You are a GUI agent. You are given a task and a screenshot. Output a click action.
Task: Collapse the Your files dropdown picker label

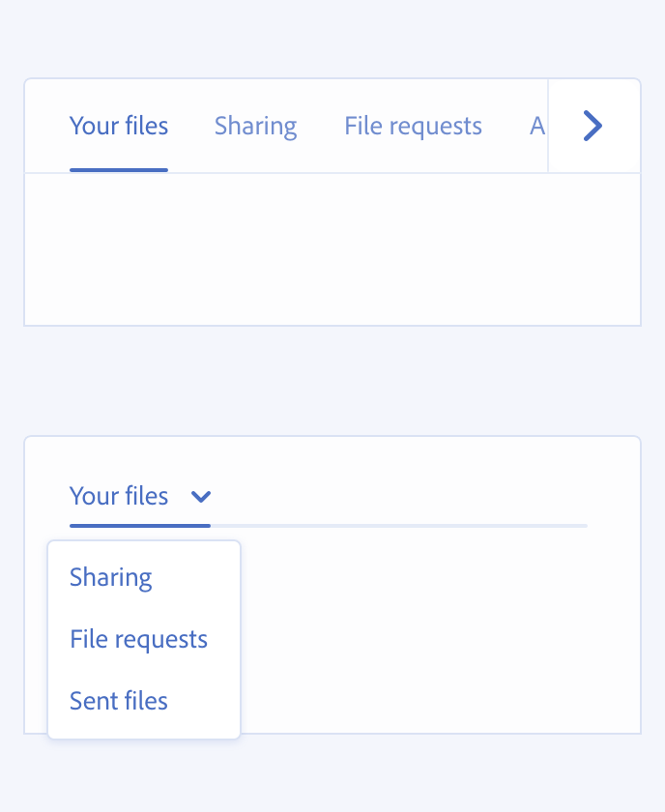[x=119, y=497]
